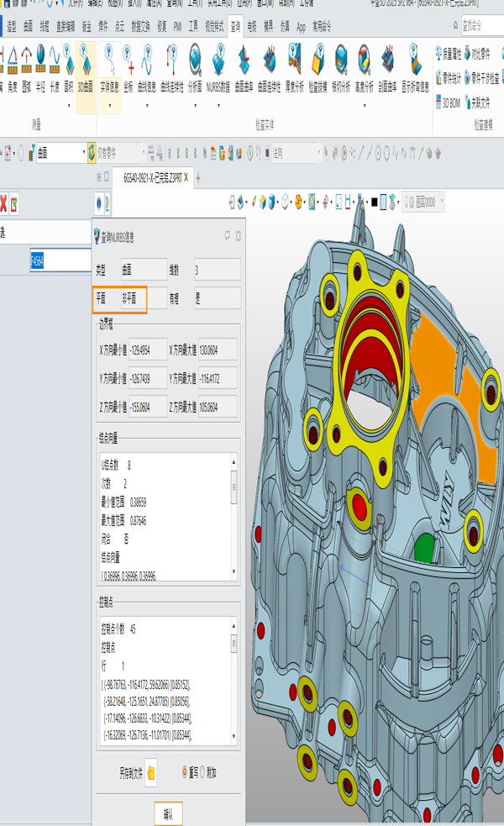This screenshot has width=504, height=826.
Task: Switch to the PMI ribbon tab
Action: click(177, 26)
